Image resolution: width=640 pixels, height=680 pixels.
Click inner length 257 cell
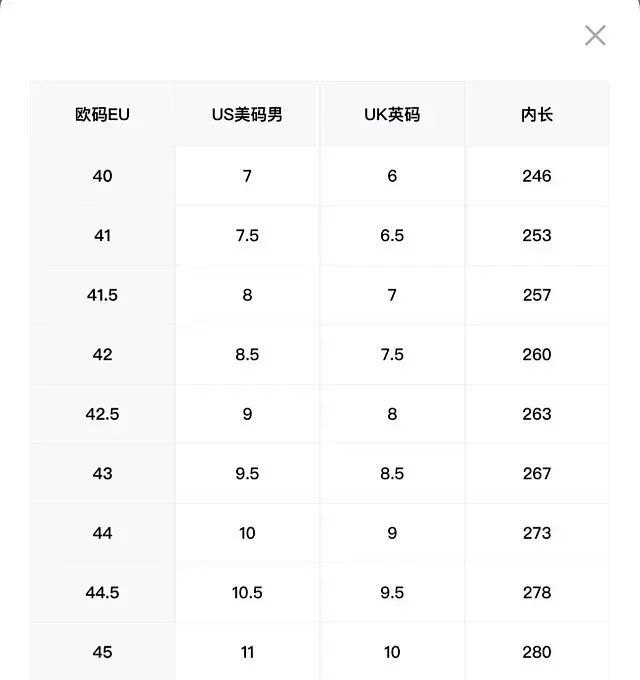(537, 295)
